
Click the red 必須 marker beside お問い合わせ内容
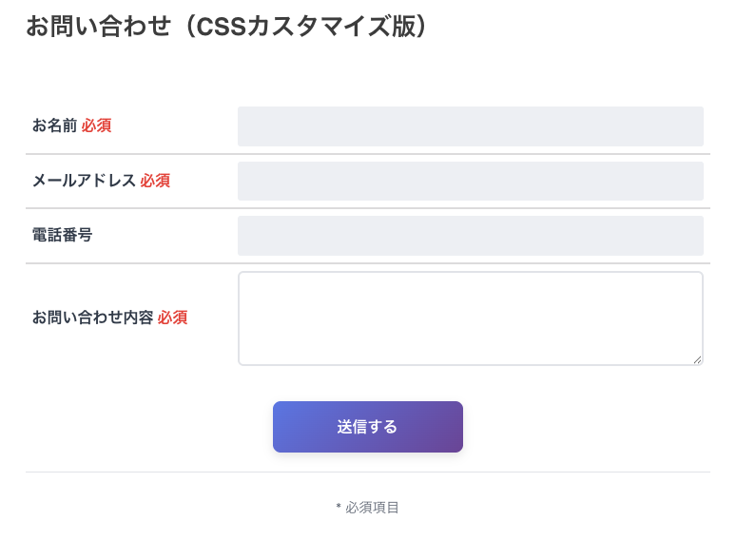(172, 318)
